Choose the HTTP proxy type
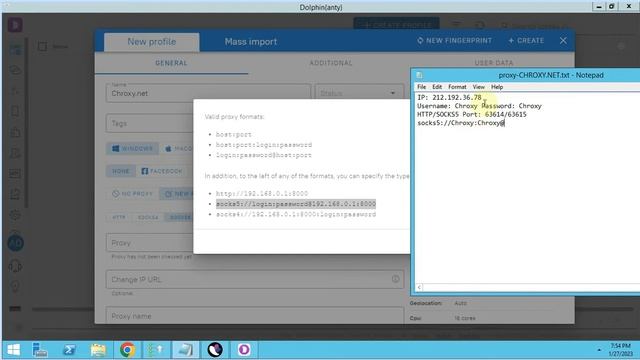This screenshot has width=640, height=360. coord(119,218)
